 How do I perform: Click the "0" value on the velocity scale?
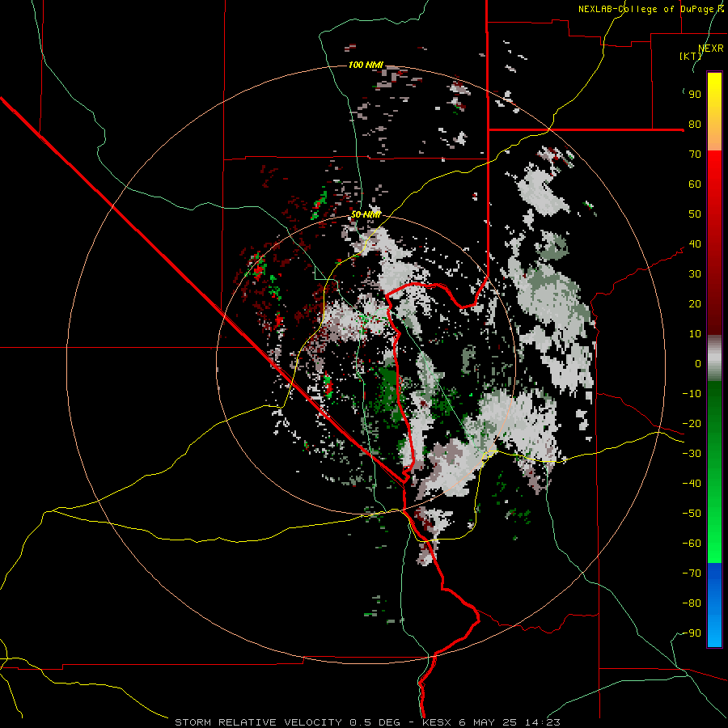tap(698, 364)
